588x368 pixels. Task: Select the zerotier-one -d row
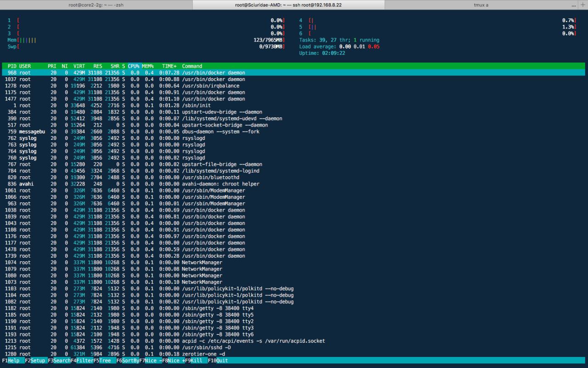coord(294,354)
